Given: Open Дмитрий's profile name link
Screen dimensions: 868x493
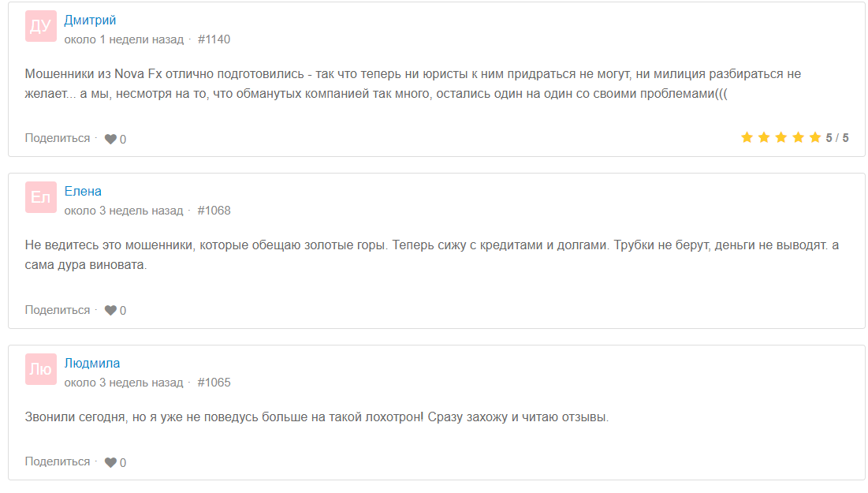Looking at the screenshot, I should (x=90, y=20).
